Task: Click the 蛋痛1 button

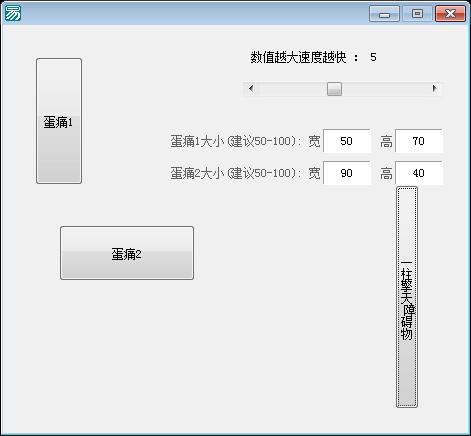Action: pyautogui.click(x=59, y=121)
